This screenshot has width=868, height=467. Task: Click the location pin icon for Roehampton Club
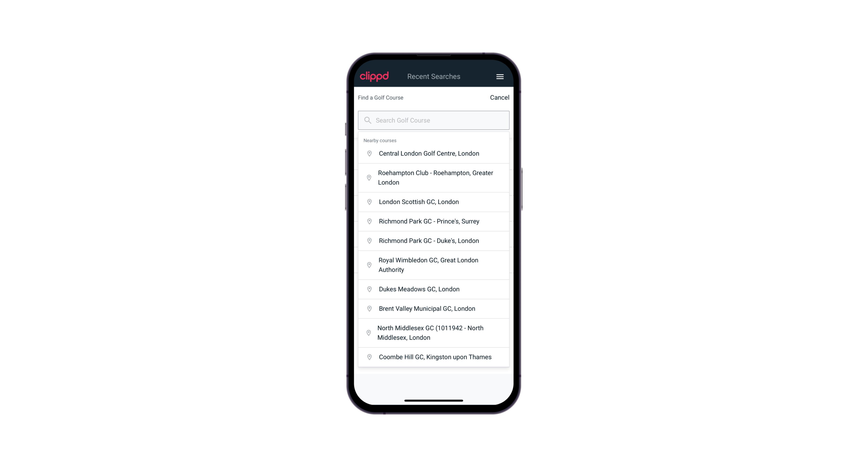point(368,178)
